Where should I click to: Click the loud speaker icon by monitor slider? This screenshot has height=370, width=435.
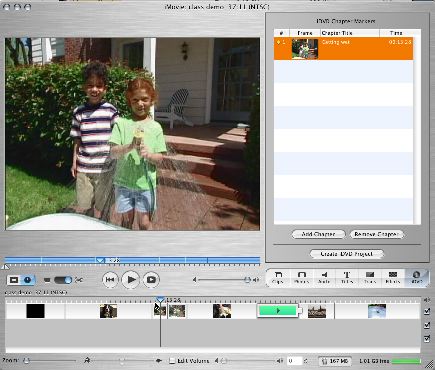pos(256,280)
